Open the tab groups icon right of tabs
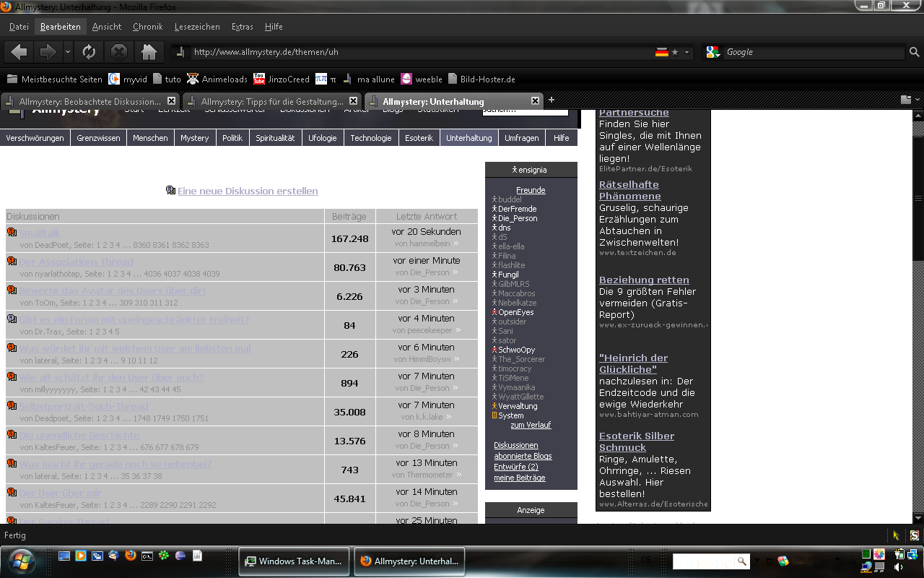Image resolution: width=924 pixels, height=578 pixels. (x=906, y=100)
